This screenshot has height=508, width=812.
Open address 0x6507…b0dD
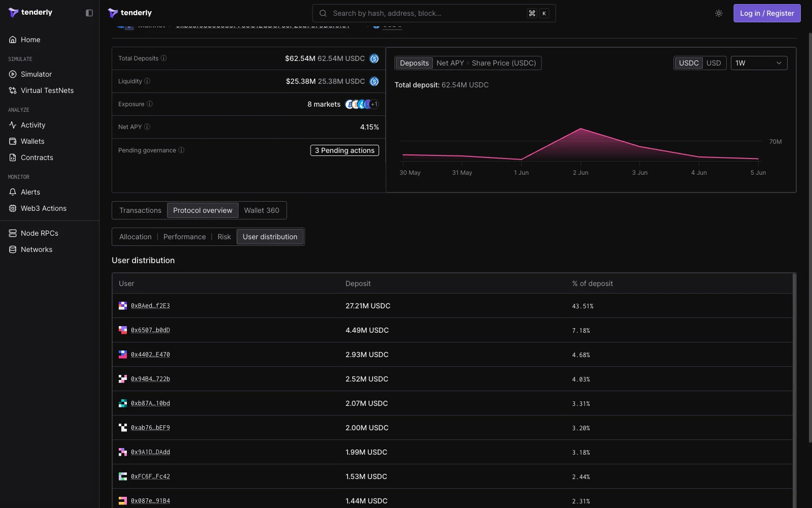150,330
